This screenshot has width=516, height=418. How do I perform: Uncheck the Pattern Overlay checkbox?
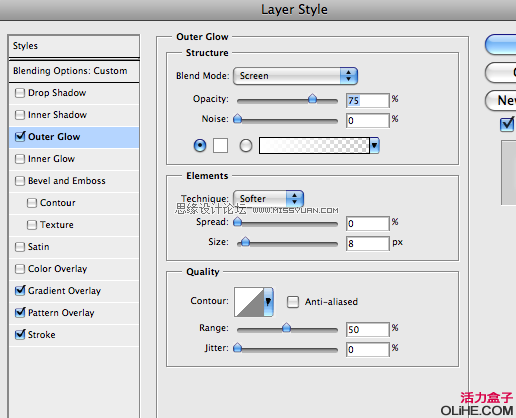tap(20, 312)
